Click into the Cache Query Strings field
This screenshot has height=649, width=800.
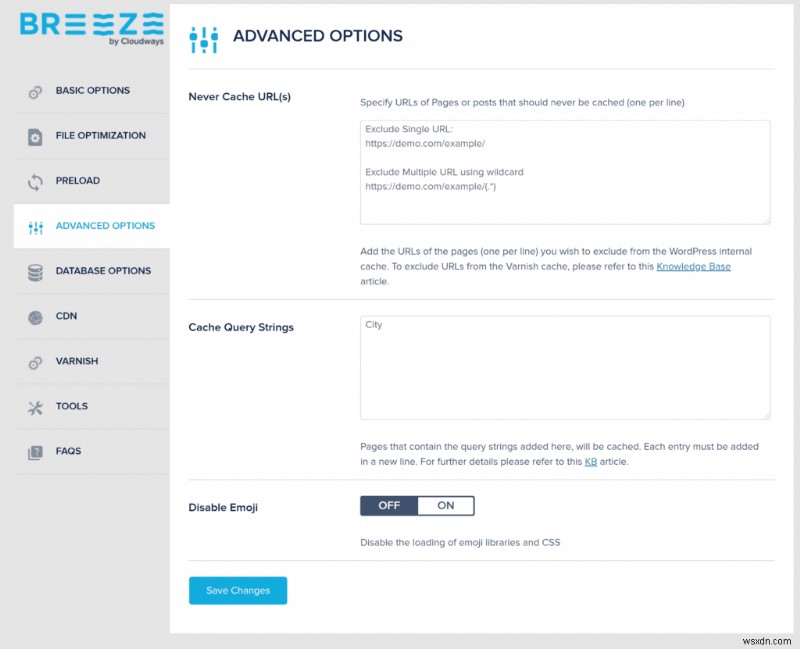tap(565, 367)
